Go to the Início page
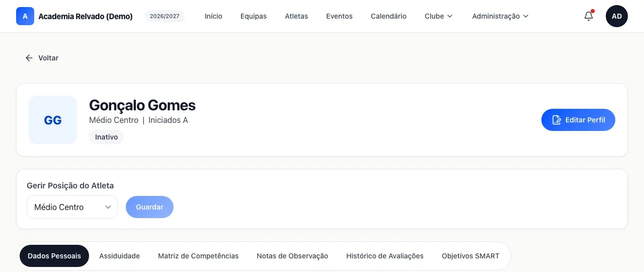Screen dimensions: 644x272 (213, 16)
